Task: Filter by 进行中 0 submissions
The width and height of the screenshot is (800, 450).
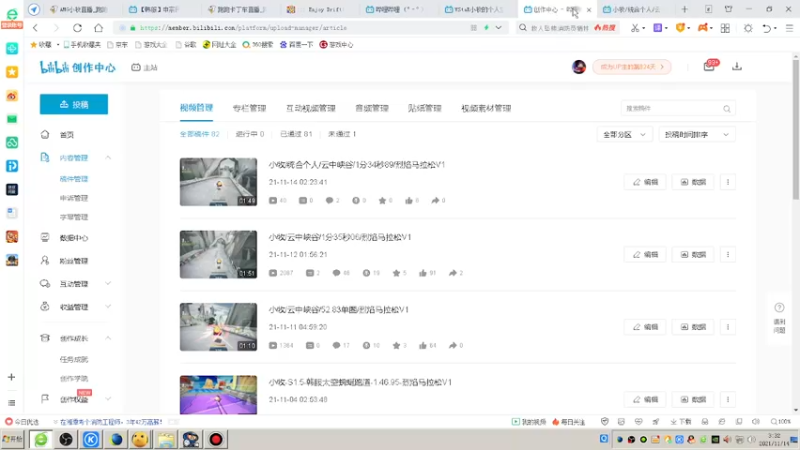Action: pos(250,134)
